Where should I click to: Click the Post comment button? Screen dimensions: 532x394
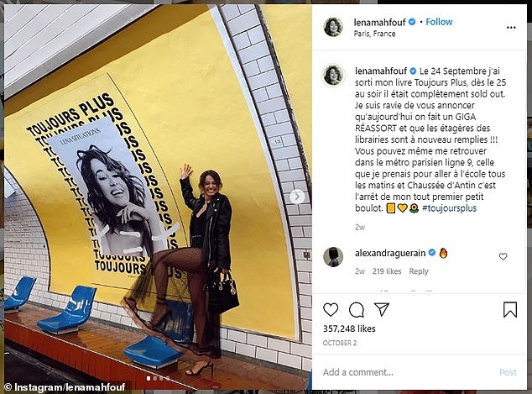click(508, 372)
